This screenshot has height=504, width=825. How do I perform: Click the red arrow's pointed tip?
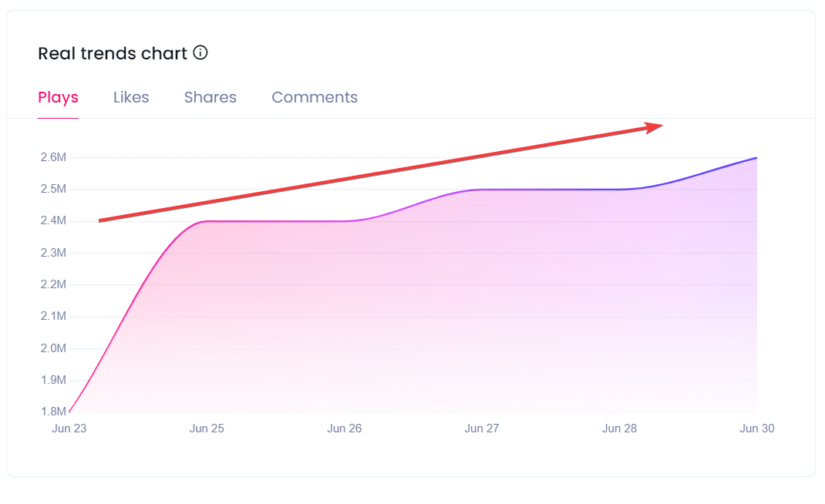tap(661, 126)
